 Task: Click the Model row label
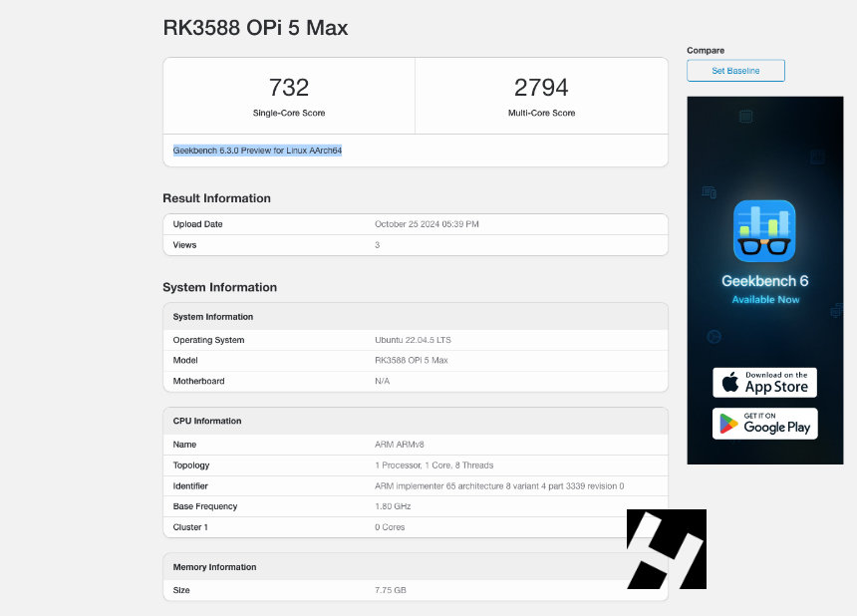pos(185,360)
